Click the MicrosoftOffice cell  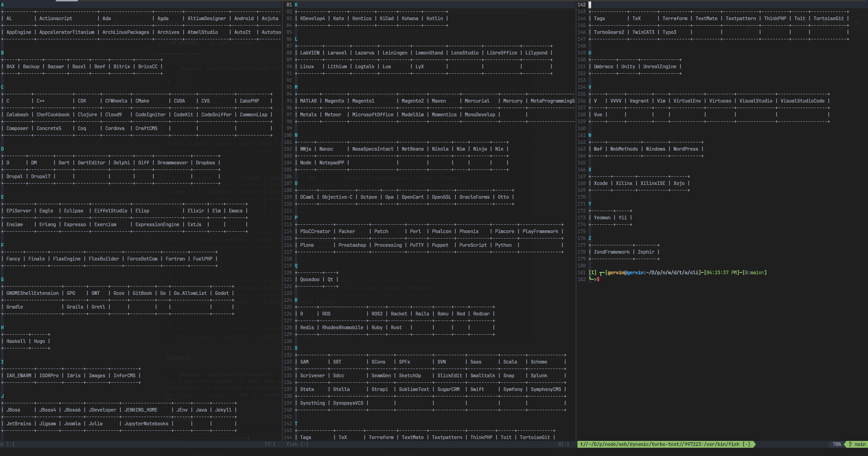pos(373,114)
